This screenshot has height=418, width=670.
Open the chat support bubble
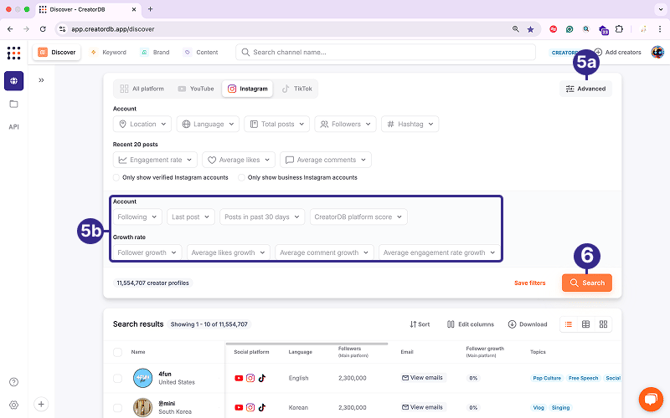pos(651,399)
